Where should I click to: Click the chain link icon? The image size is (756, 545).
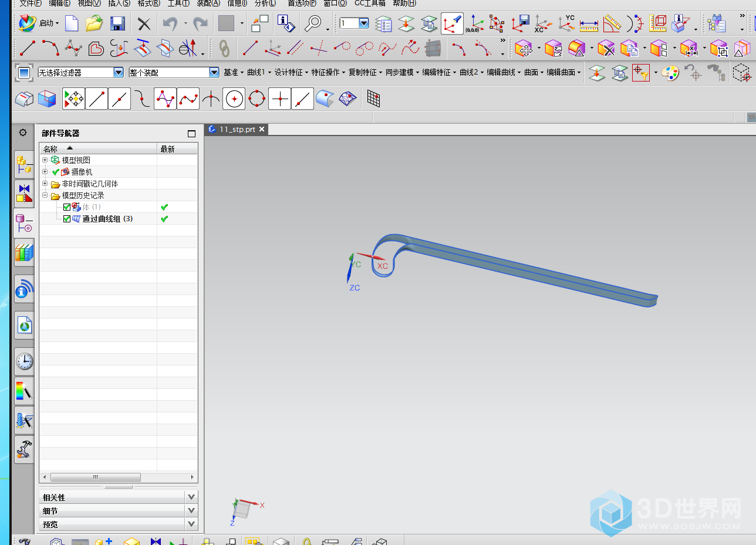point(224,48)
